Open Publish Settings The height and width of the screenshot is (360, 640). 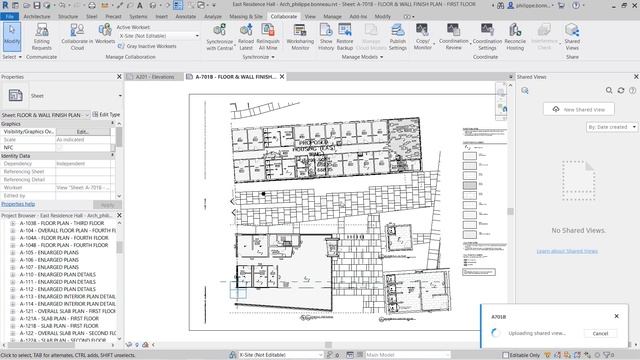point(398,37)
